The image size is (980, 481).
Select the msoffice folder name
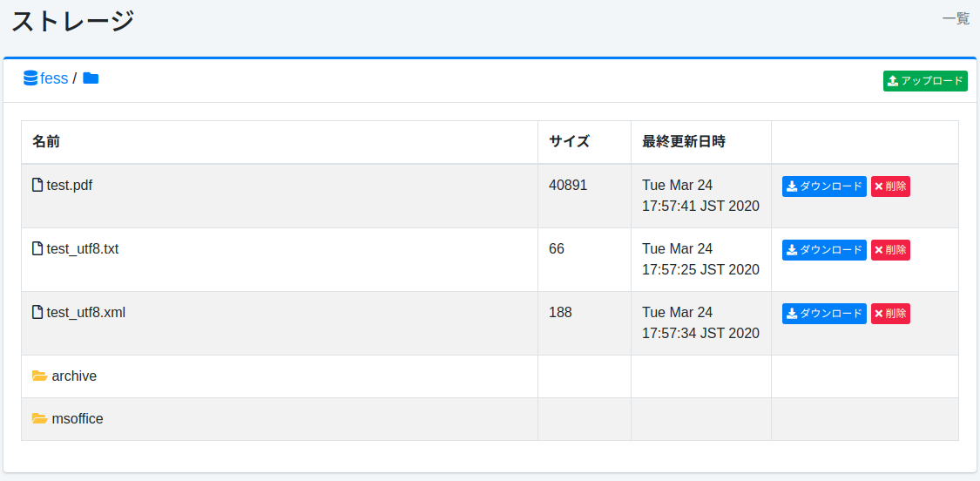pyautogui.click(x=78, y=419)
